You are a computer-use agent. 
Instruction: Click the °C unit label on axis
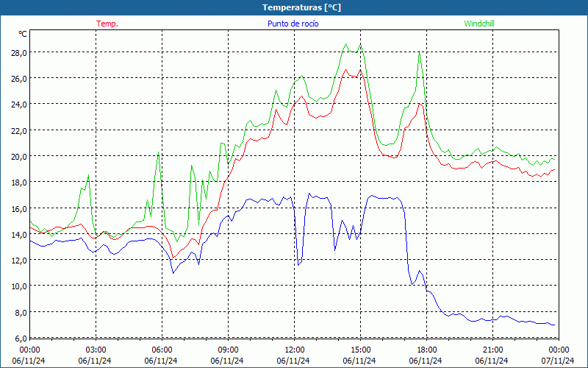(23, 34)
